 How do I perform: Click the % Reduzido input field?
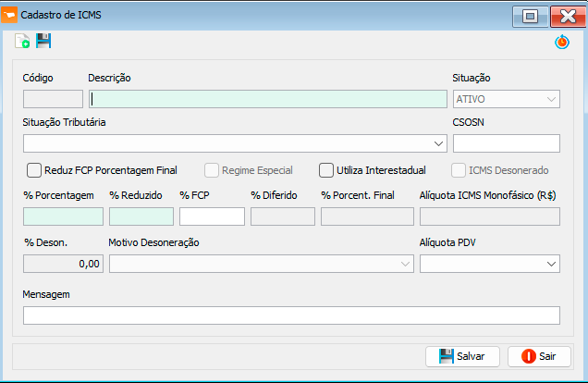(x=141, y=216)
